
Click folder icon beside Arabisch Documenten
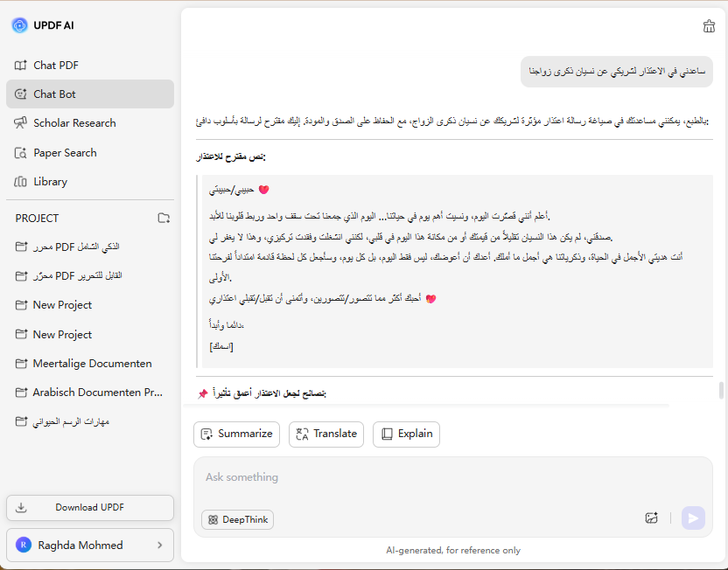21,393
